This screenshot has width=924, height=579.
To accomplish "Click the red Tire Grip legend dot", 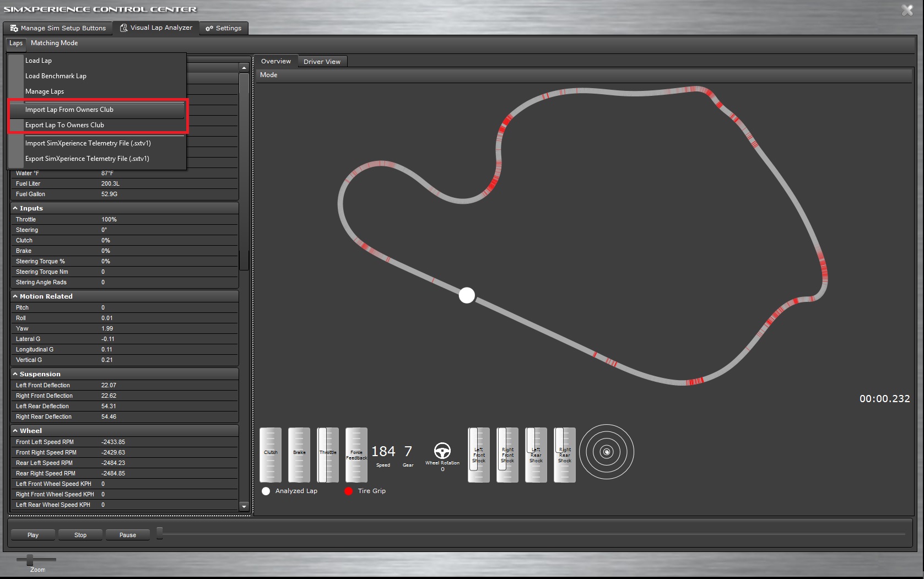I will point(348,491).
